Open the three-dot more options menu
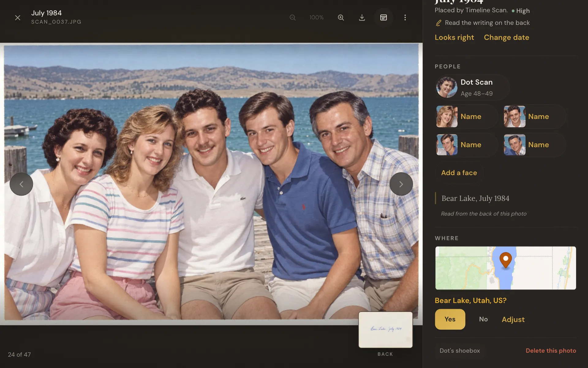588x368 pixels. click(405, 17)
